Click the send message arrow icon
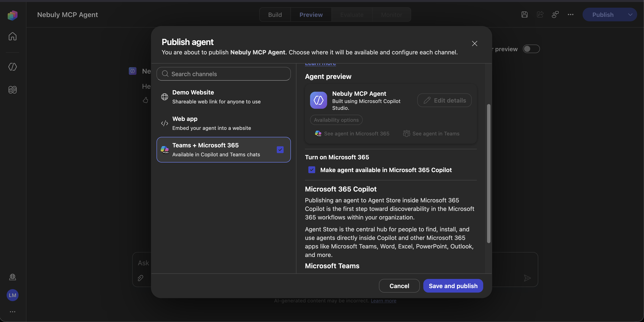The image size is (644, 322). pyautogui.click(x=527, y=278)
